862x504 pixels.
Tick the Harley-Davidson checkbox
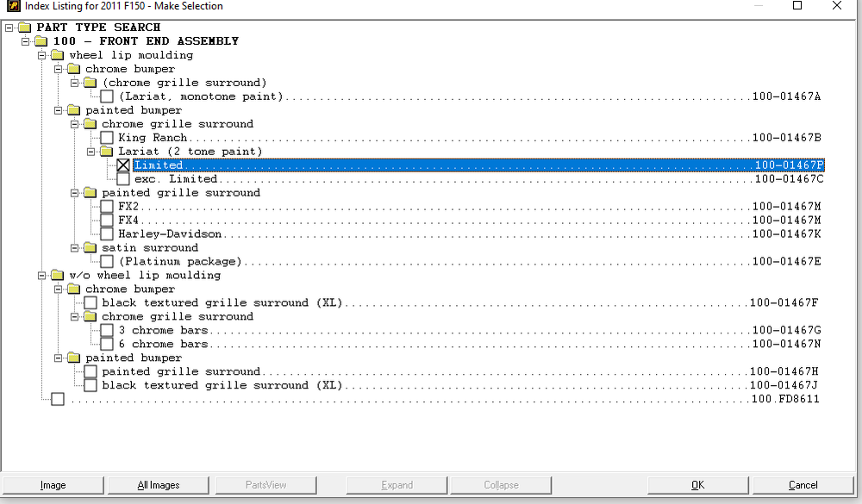pyautogui.click(x=107, y=234)
